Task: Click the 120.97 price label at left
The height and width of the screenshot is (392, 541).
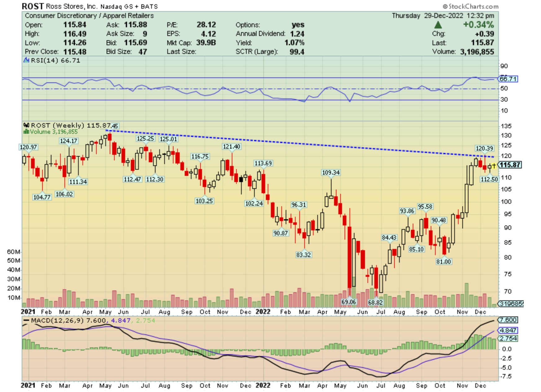Action: pos(28,147)
